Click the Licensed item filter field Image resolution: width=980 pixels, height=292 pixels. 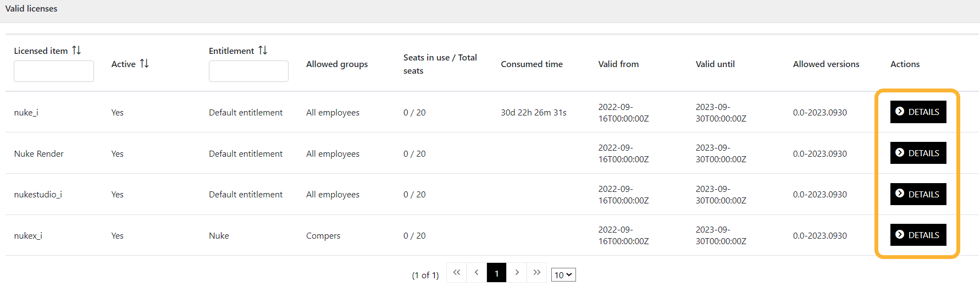click(54, 71)
